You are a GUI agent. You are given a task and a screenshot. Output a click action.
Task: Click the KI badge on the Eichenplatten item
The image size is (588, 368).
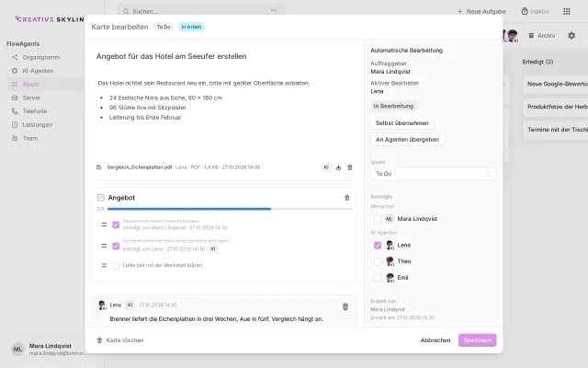pyautogui.click(x=212, y=249)
